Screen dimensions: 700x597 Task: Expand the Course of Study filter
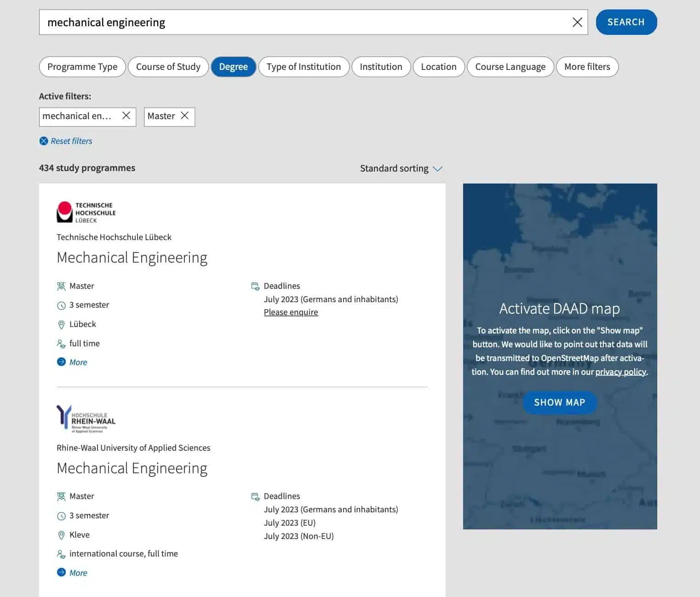(x=168, y=67)
